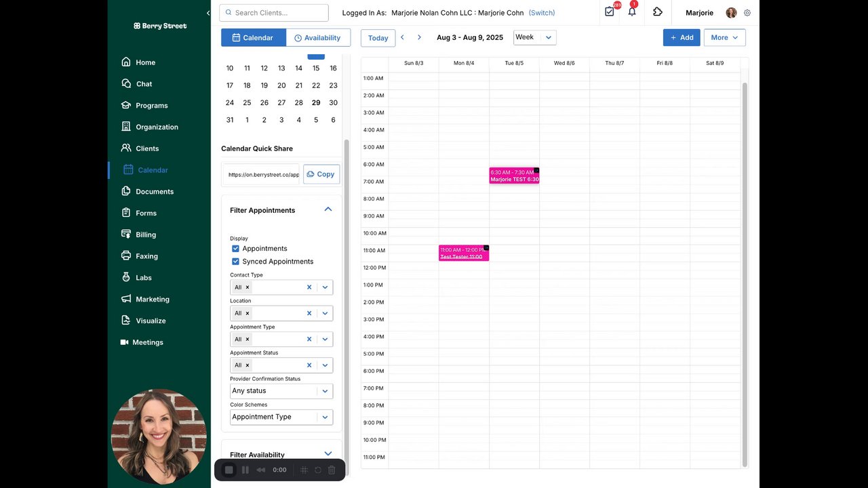
Task: Open the Marketing megaphone icon
Action: [126, 299]
